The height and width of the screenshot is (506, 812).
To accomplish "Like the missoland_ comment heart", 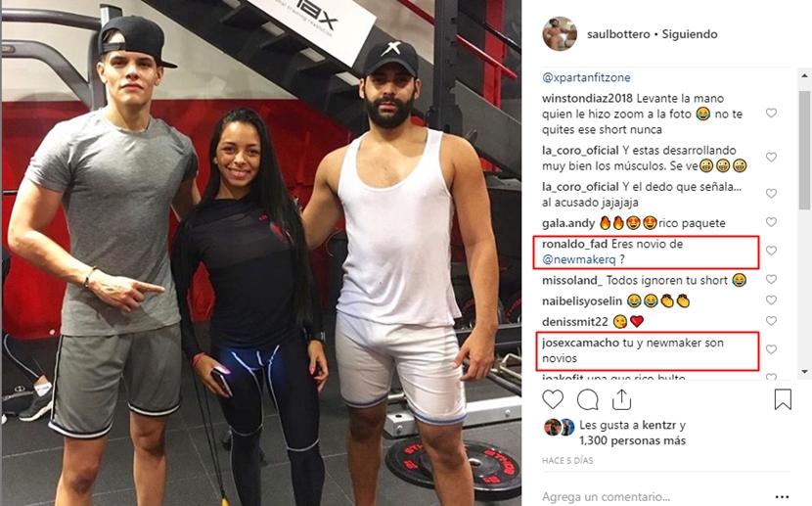I will [771, 279].
